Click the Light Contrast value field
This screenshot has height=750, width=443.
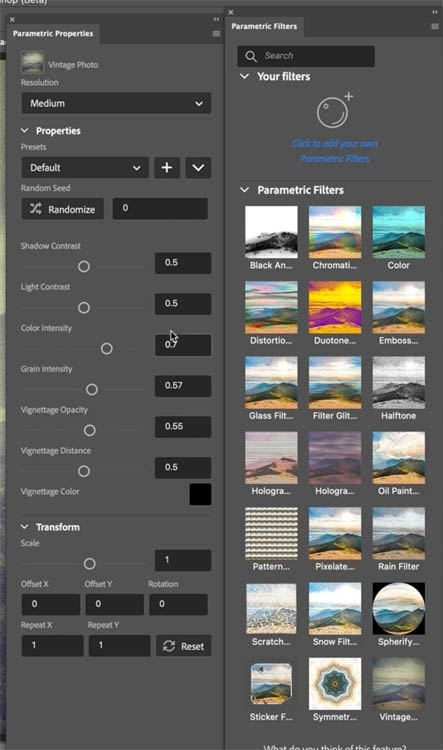click(183, 304)
